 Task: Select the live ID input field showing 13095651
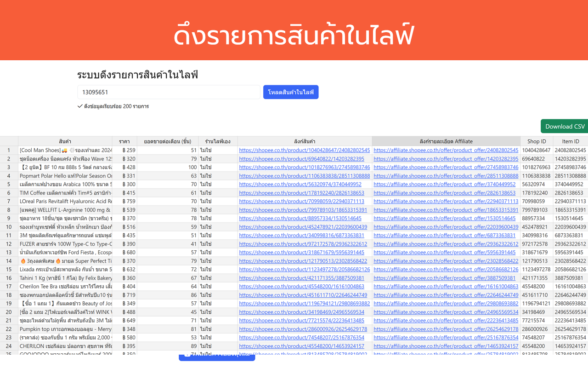tap(169, 92)
